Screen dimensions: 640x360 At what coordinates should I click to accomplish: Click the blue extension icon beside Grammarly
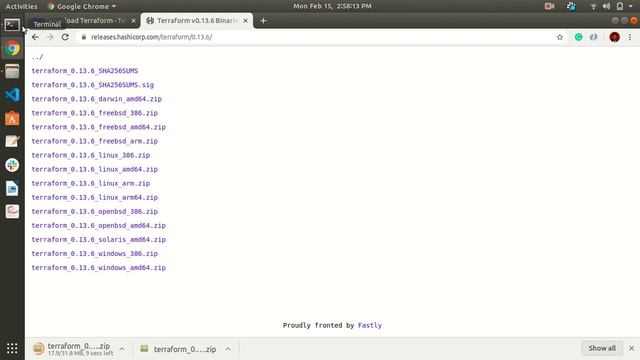[593, 37]
